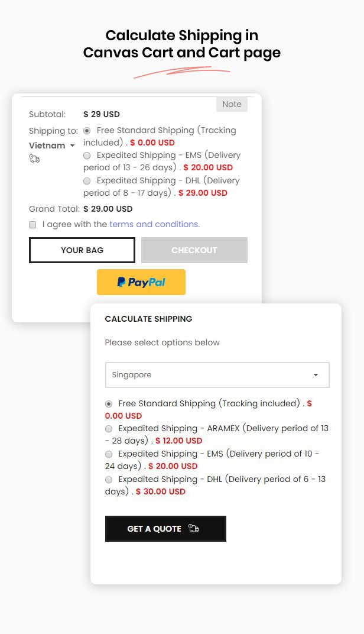Tick the terms and conditions agreement checkbox

coord(32,225)
